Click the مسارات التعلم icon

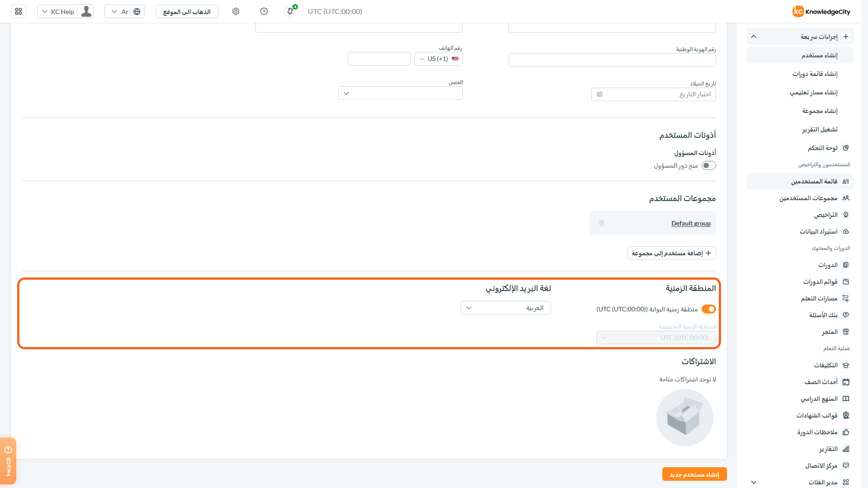(x=846, y=298)
